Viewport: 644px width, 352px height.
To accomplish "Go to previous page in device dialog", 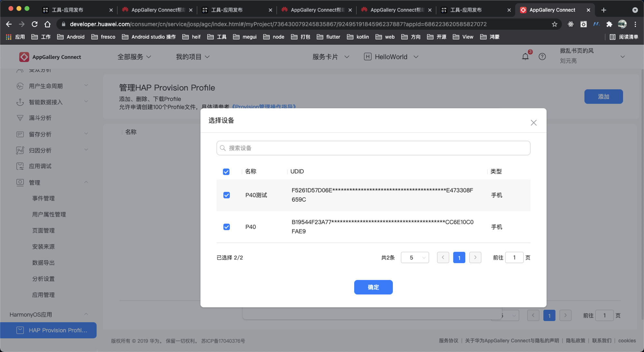I will 443,257.
